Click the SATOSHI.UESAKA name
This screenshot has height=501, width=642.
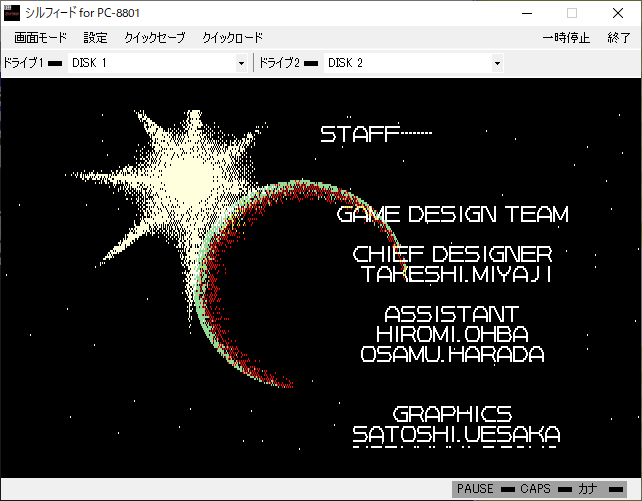[x=456, y=434]
